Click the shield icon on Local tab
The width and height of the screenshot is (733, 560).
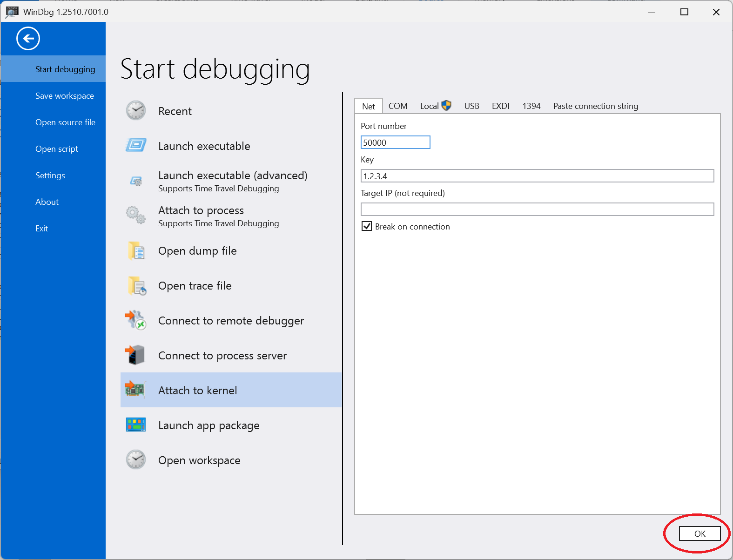tap(446, 106)
